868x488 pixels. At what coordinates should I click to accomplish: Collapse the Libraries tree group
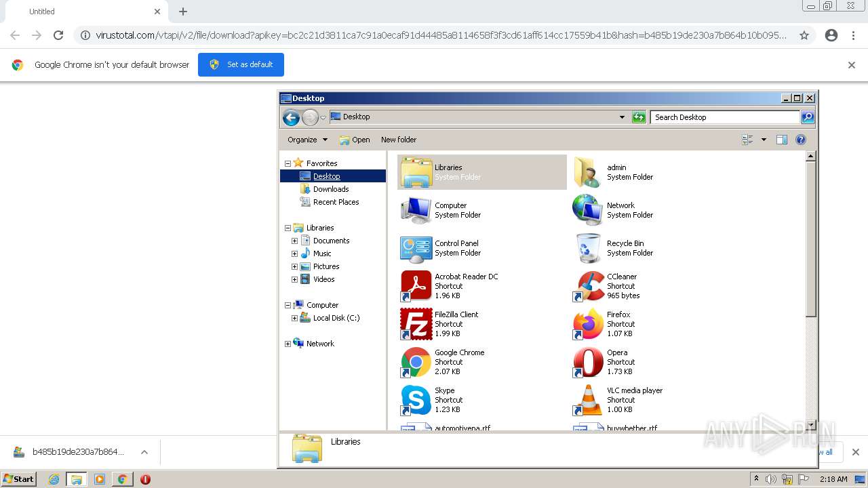point(288,228)
